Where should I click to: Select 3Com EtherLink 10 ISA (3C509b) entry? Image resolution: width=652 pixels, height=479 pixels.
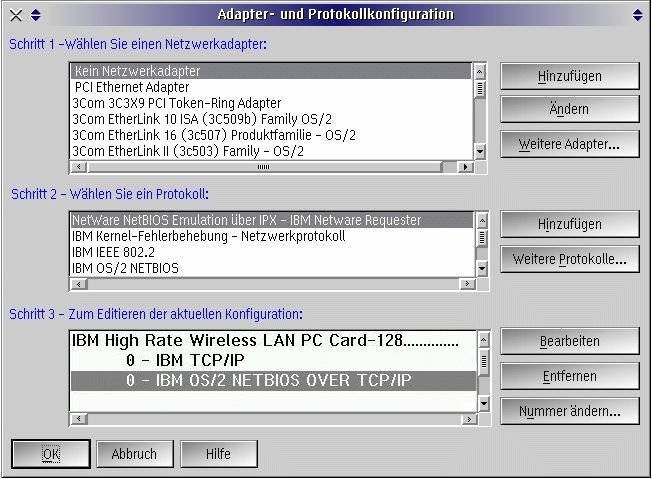(x=271, y=119)
